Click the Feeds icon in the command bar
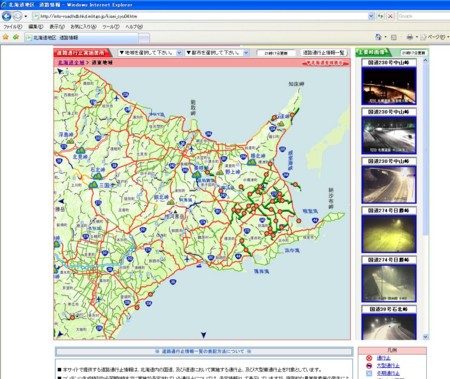This screenshot has width=450, height=379. [394, 37]
